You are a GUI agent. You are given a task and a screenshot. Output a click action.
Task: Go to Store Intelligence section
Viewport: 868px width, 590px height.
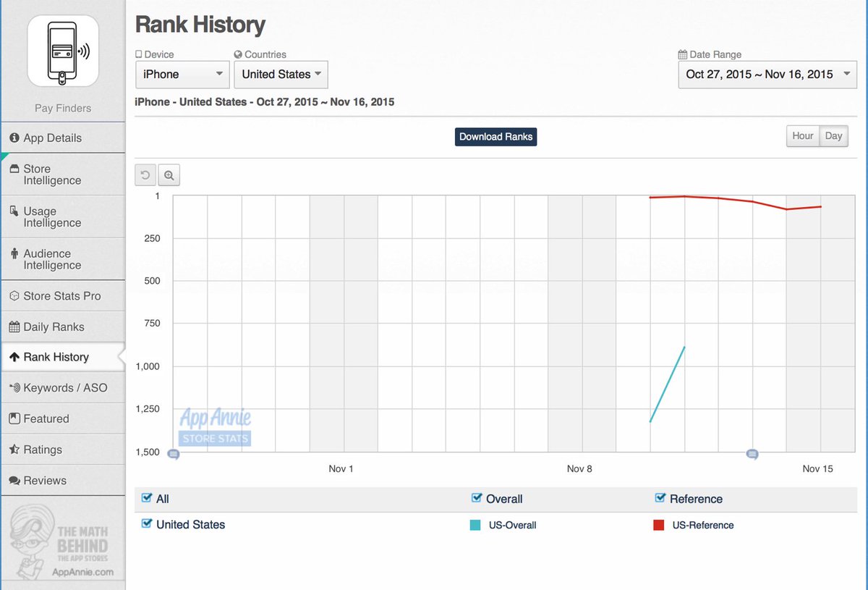(x=62, y=174)
